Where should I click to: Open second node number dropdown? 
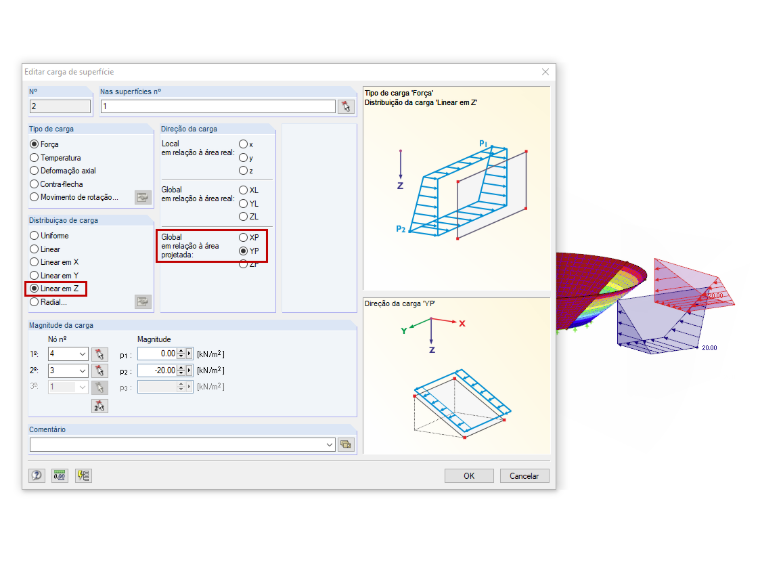(x=82, y=371)
